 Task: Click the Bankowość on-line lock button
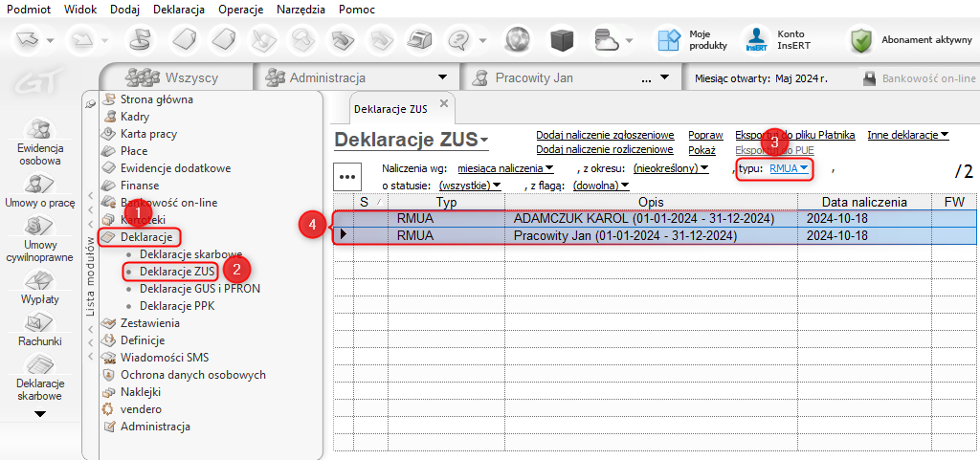[x=920, y=78]
